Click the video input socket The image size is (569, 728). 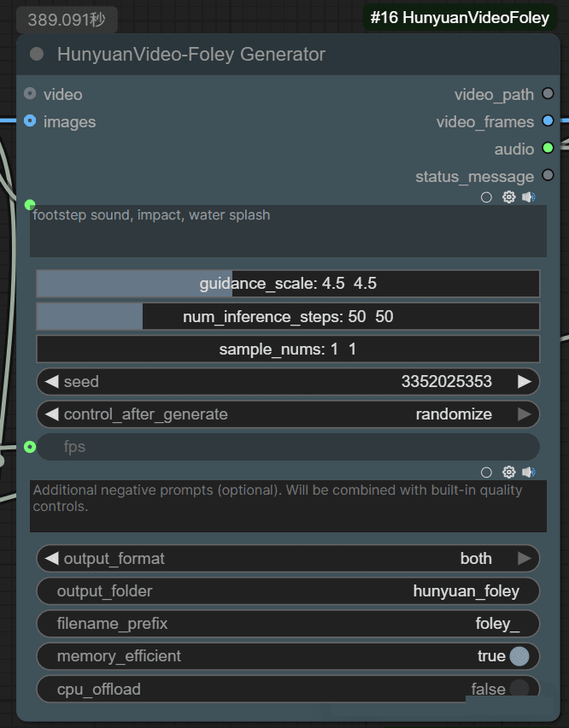[x=30, y=94]
